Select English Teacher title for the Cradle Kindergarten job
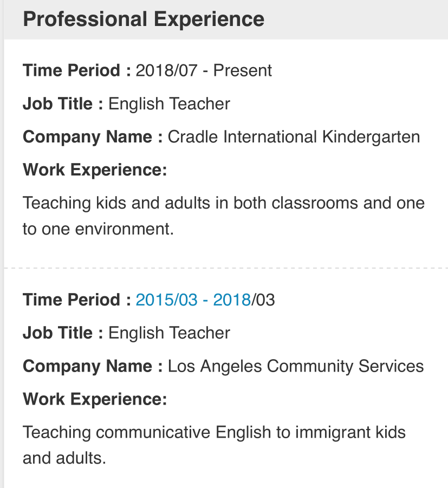The width and height of the screenshot is (448, 488). tap(169, 103)
